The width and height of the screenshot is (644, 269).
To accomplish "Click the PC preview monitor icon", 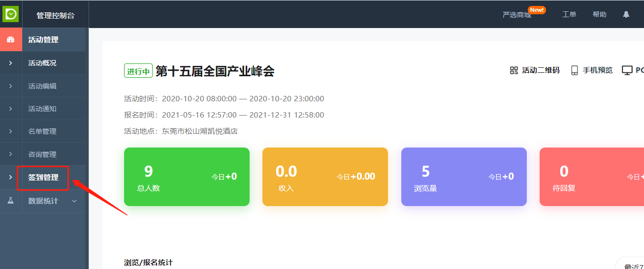I will coord(627,70).
